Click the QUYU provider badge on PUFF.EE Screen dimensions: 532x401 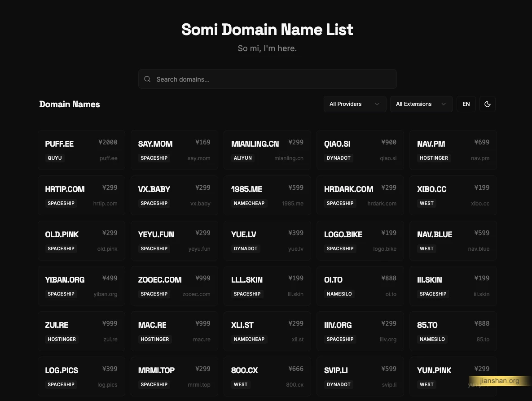[x=55, y=158]
